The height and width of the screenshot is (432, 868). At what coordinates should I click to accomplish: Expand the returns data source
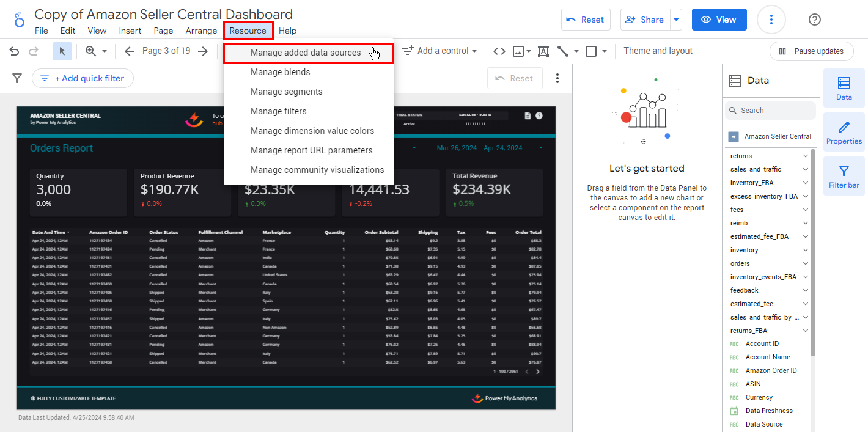[805, 156]
